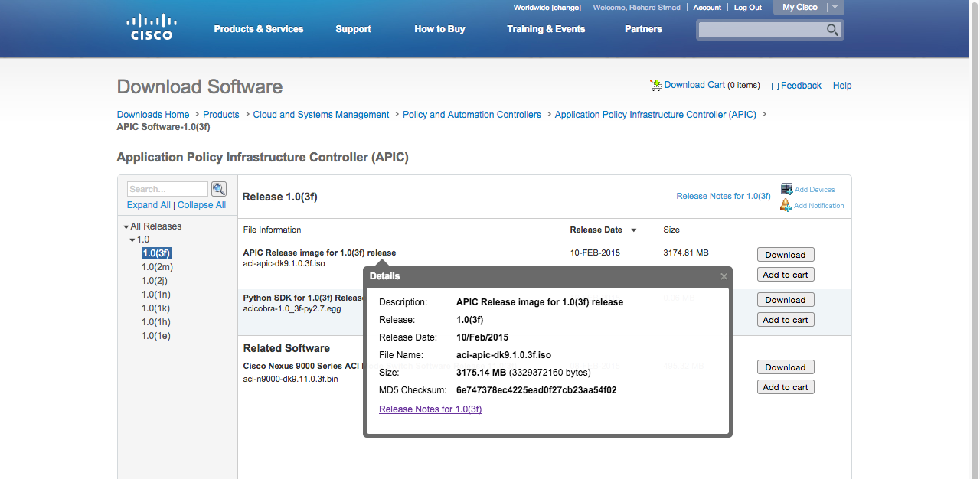Sort by Release Date arrow
980x479 pixels.
[x=634, y=230]
